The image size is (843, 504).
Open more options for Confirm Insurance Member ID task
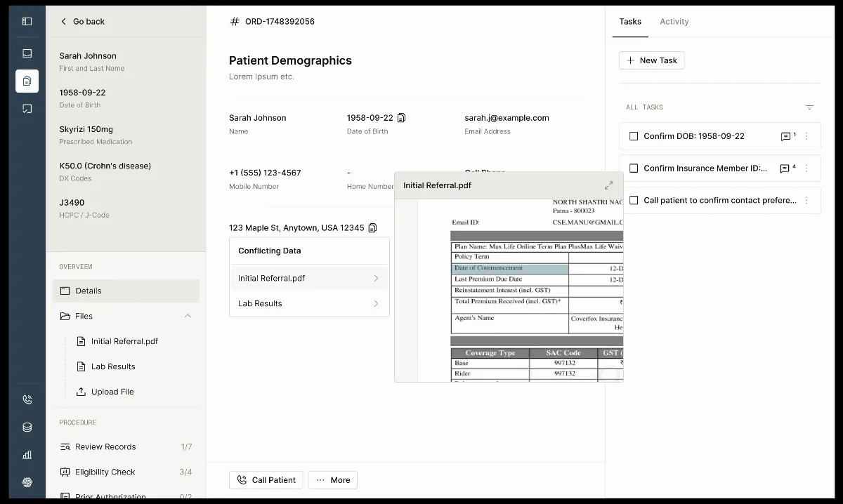coord(806,168)
